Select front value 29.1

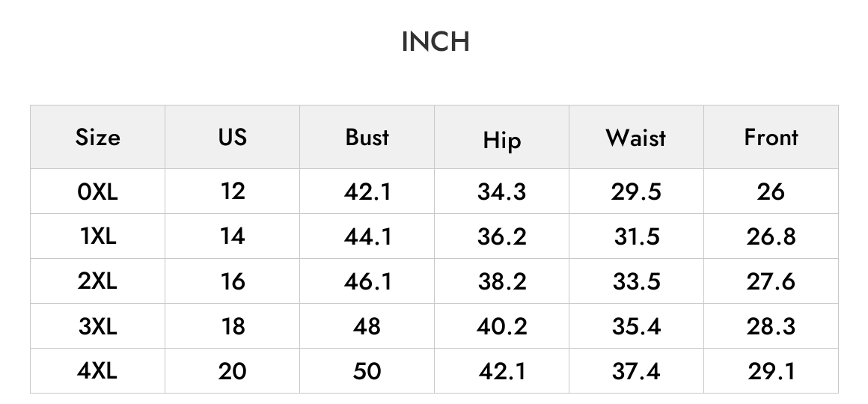(x=771, y=371)
